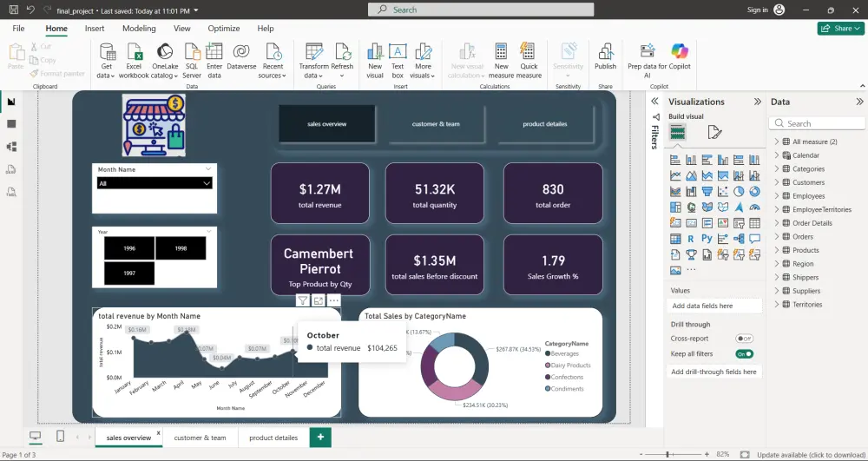Switch to mobile layout icon at bottom
868x461 pixels.
61,437
